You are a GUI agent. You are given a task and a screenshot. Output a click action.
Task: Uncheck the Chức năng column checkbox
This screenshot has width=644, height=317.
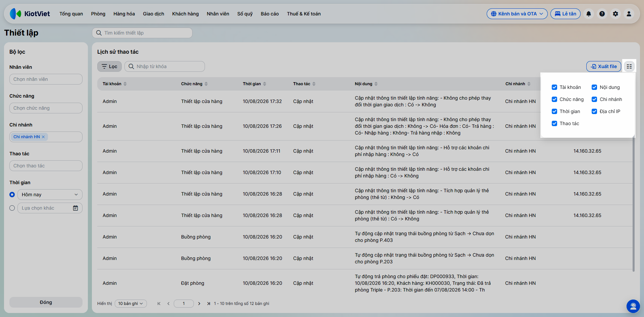click(554, 99)
